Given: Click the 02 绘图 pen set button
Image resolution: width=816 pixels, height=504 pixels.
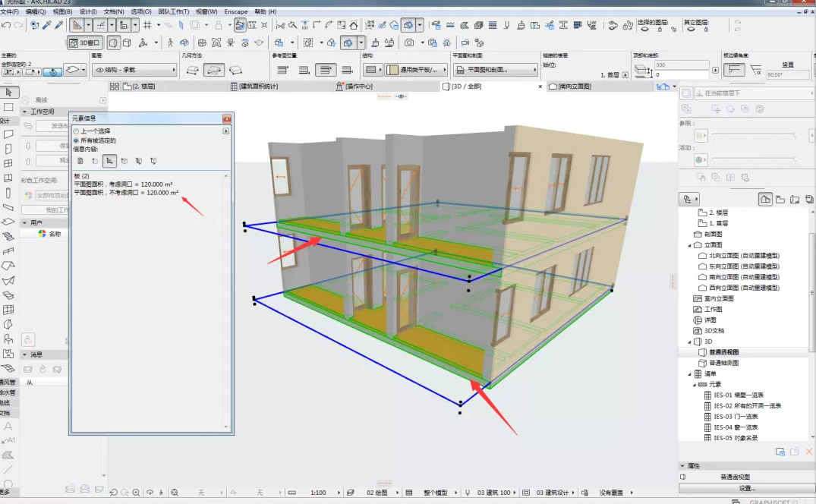Looking at the screenshot, I should coord(376,493).
